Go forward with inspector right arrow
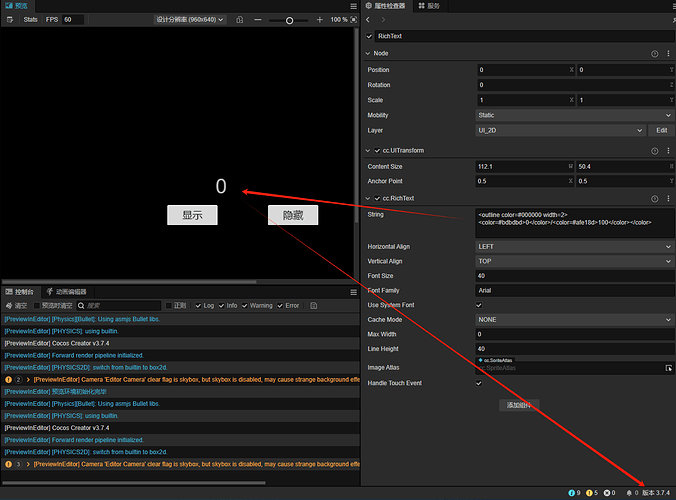Screen dimensions: 676x500 point(383,20)
